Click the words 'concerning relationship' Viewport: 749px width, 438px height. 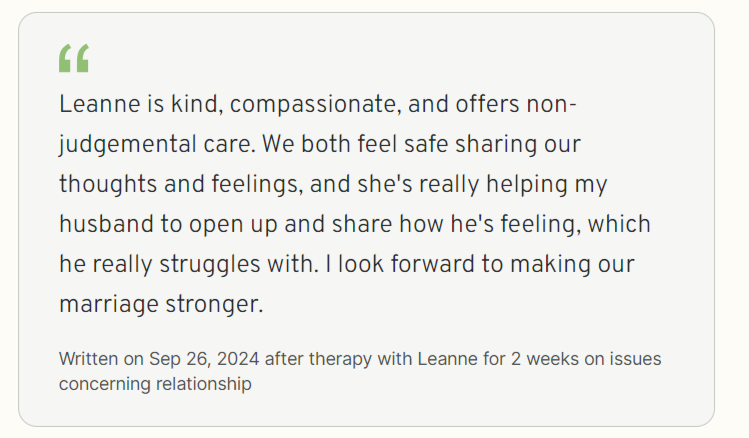click(155, 384)
